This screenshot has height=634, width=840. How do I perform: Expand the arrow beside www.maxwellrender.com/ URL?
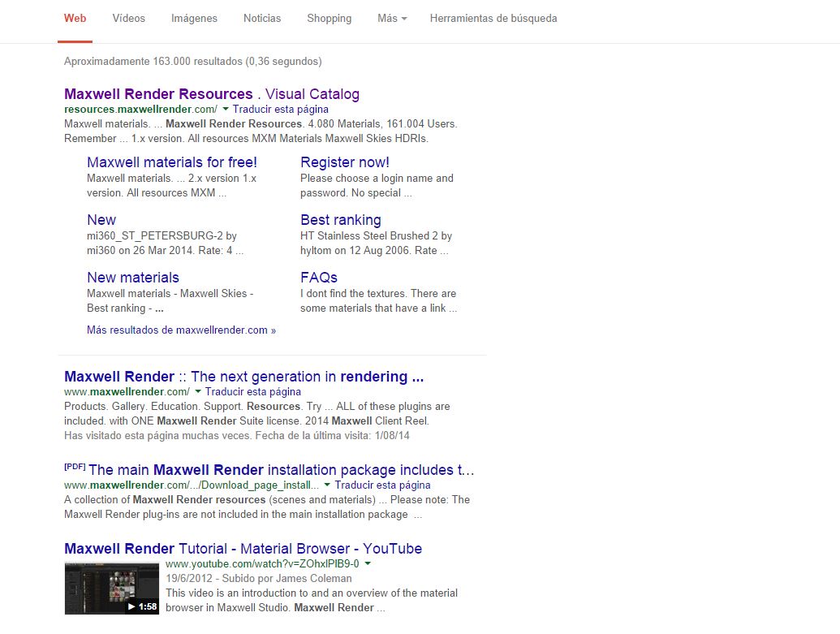click(198, 391)
